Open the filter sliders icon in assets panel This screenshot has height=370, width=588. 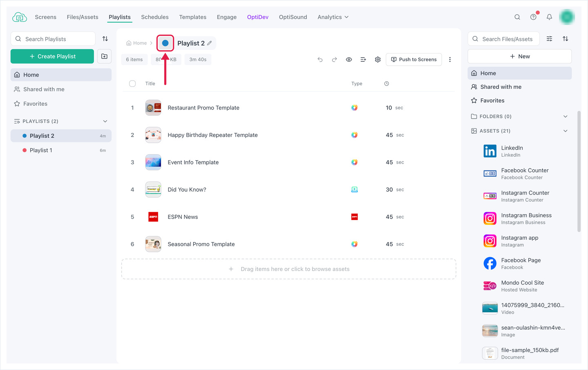click(x=550, y=39)
